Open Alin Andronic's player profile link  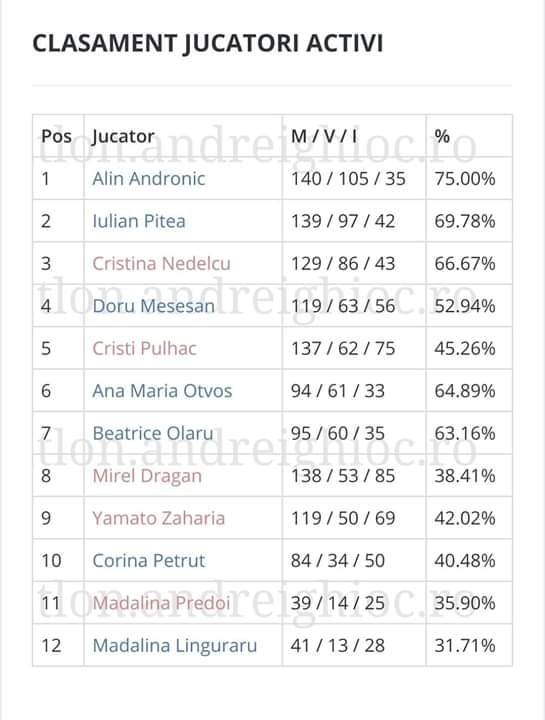pos(148,179)
